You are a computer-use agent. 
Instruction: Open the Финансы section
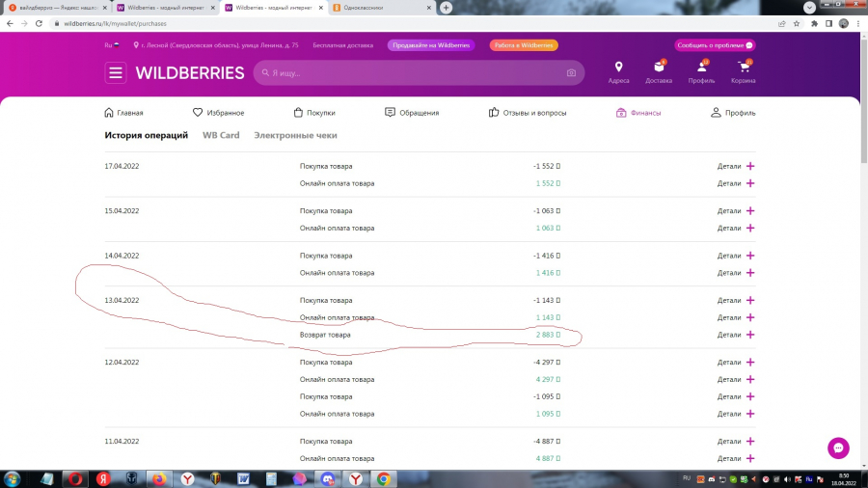[638, 113]
